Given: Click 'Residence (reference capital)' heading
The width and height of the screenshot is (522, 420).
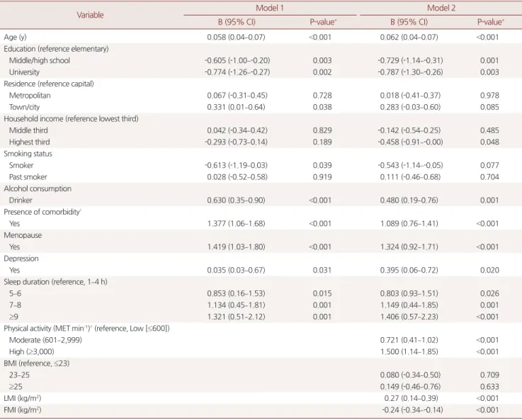Looking at the screenshot, I should coord(49,84).
